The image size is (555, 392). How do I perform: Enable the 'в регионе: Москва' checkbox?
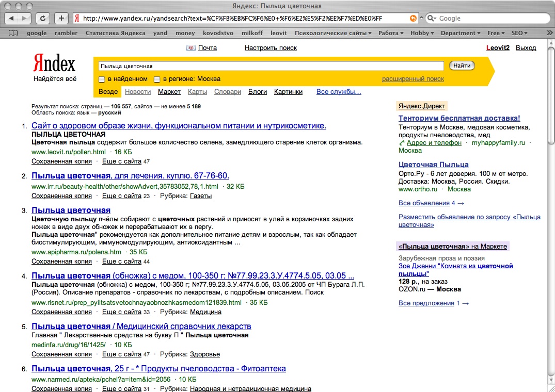coord(157,79)
